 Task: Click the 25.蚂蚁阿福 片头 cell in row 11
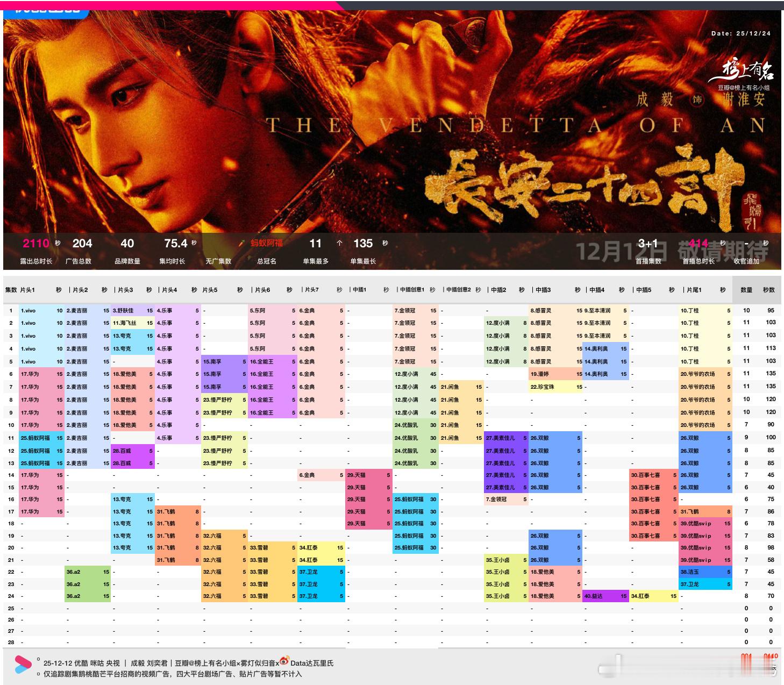tap(41, 438)
